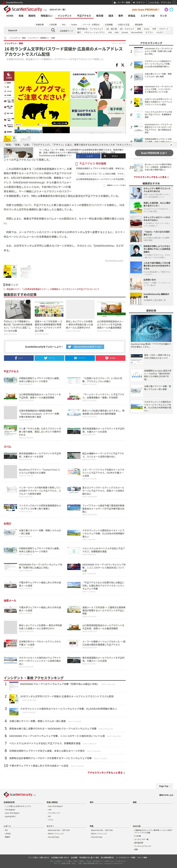The width and height of the screenshot is (177, 868).
Task: Click the round cyan icon in top bar
Action: (171, 10)
